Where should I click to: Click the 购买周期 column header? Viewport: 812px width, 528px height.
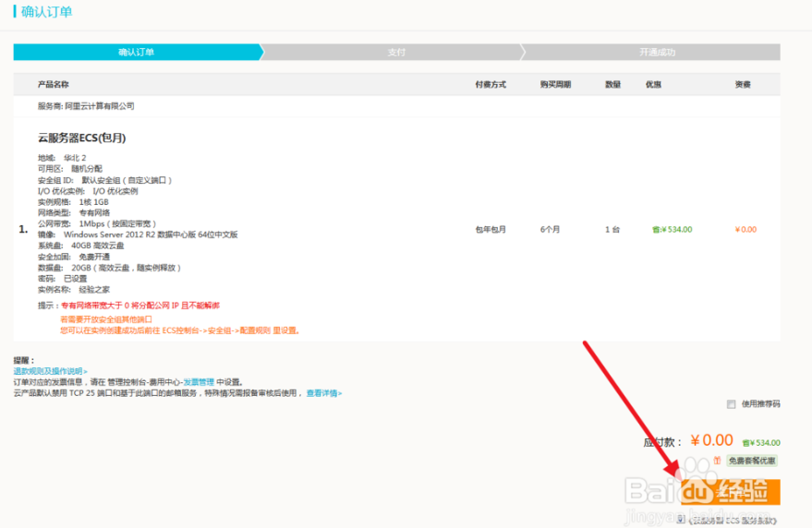(x=555, y=84)
